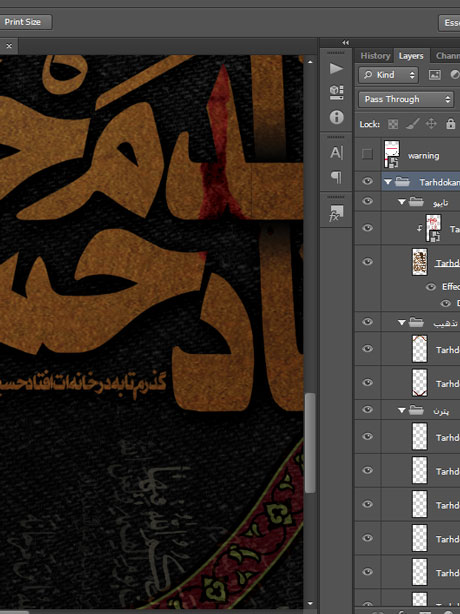Click the canvas scroll down arrow

tap(310, 604)
